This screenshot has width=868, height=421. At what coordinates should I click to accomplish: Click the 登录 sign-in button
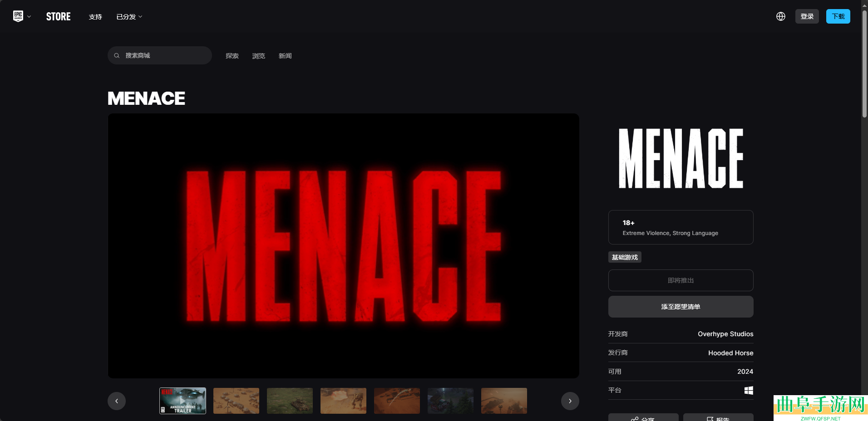(807, 16)
